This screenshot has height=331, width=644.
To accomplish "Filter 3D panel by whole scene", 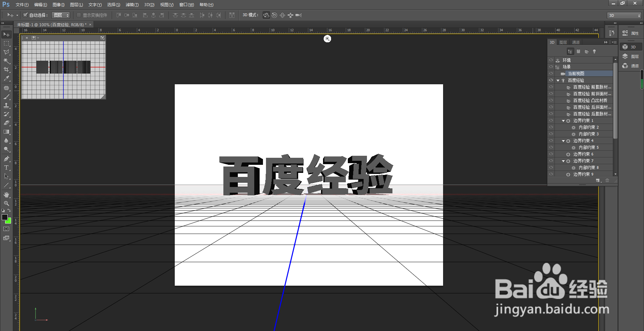I will tap(570, 51).
